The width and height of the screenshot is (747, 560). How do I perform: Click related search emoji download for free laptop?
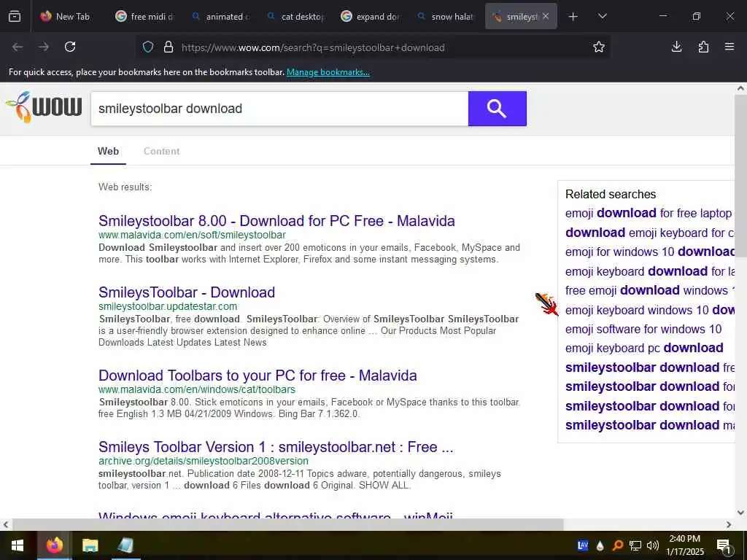[649, 213]
